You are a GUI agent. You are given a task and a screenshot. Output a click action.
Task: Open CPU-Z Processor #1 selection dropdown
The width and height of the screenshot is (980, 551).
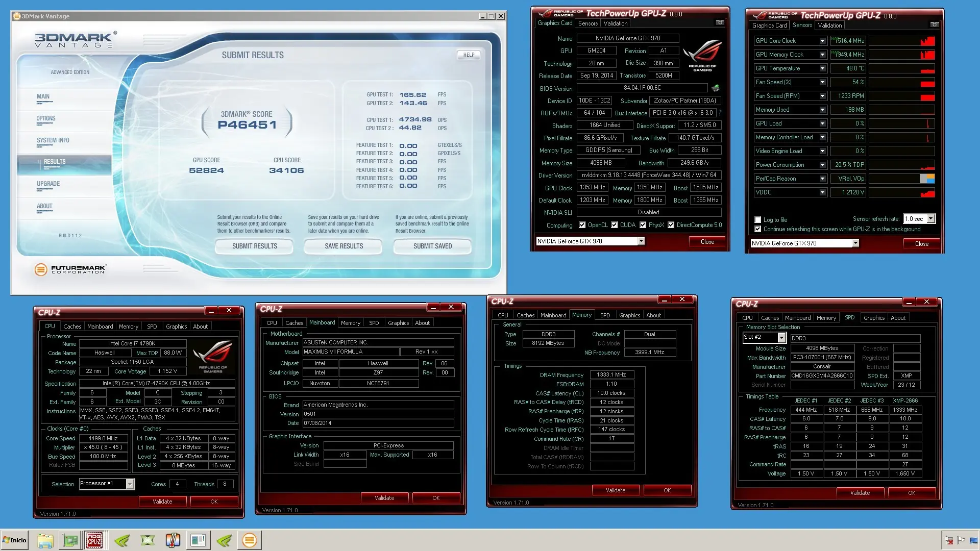(130, 484)
